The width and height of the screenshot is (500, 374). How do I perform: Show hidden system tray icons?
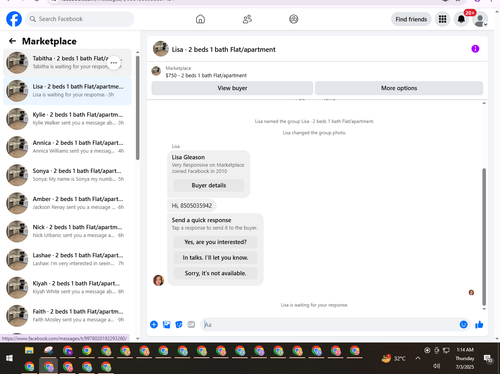point(418,358)
